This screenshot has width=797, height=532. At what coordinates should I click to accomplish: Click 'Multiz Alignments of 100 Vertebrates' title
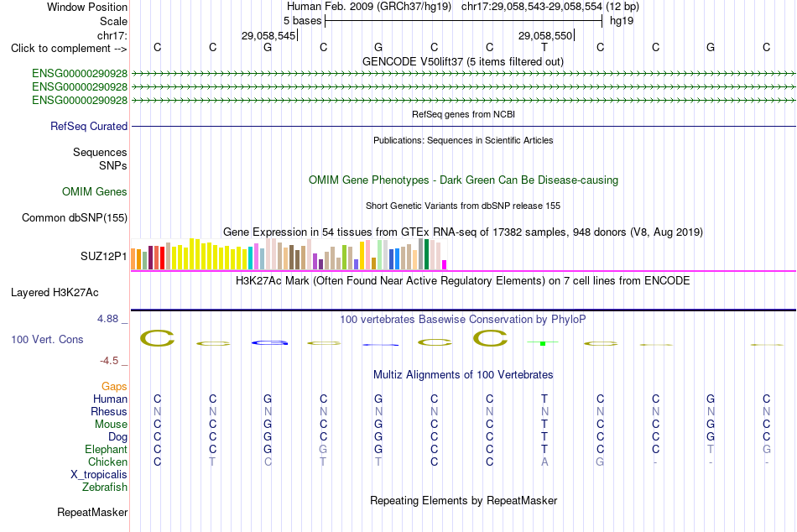463,375
